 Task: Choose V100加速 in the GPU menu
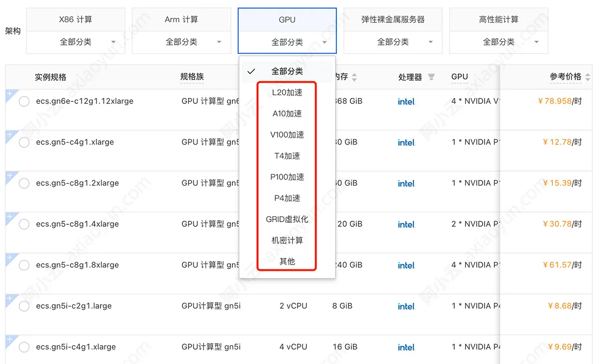[287, 135]
